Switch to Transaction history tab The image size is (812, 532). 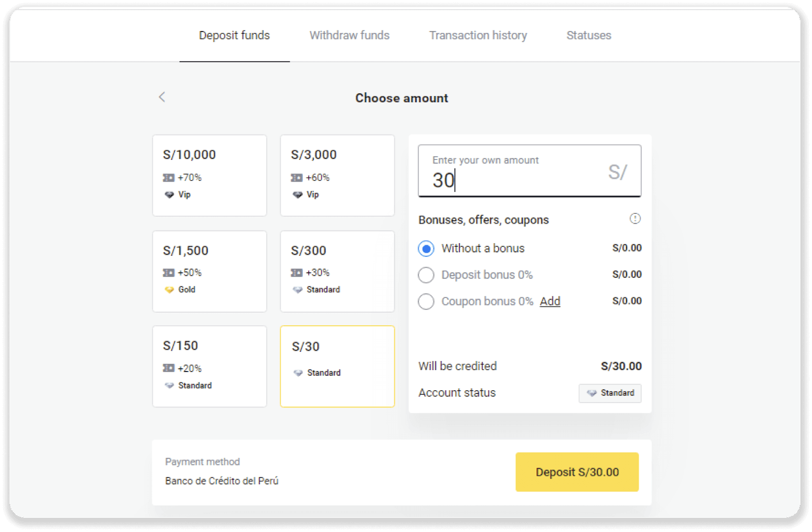point(478,36)
